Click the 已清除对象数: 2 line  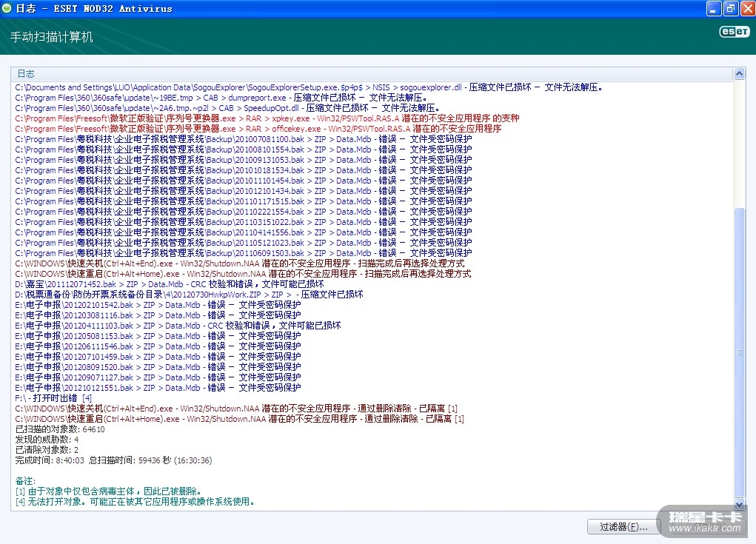point(47,450)
